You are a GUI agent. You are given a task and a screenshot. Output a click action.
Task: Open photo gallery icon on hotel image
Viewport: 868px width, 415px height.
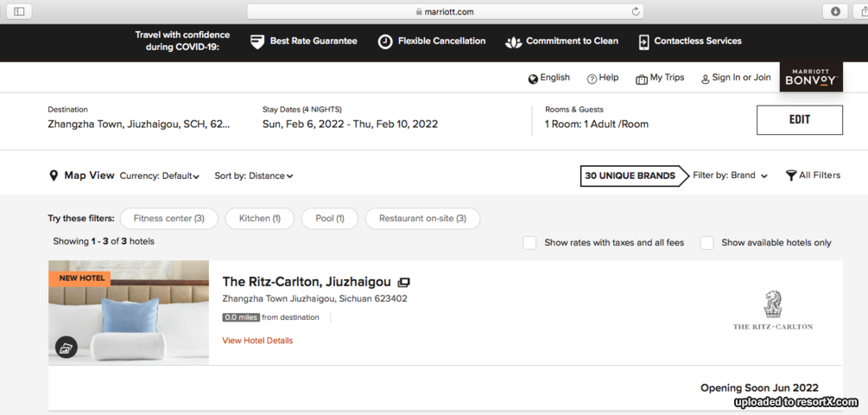[x=67, y=348]
